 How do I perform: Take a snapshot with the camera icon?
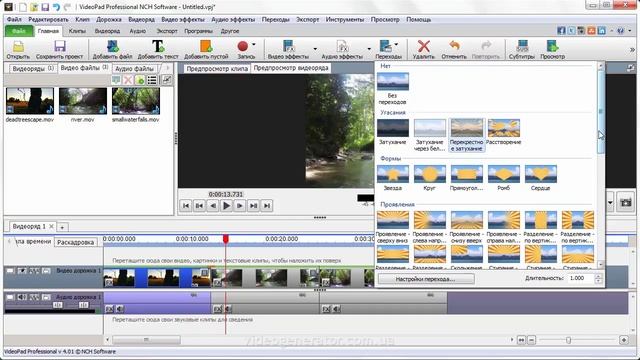[626, 202]
